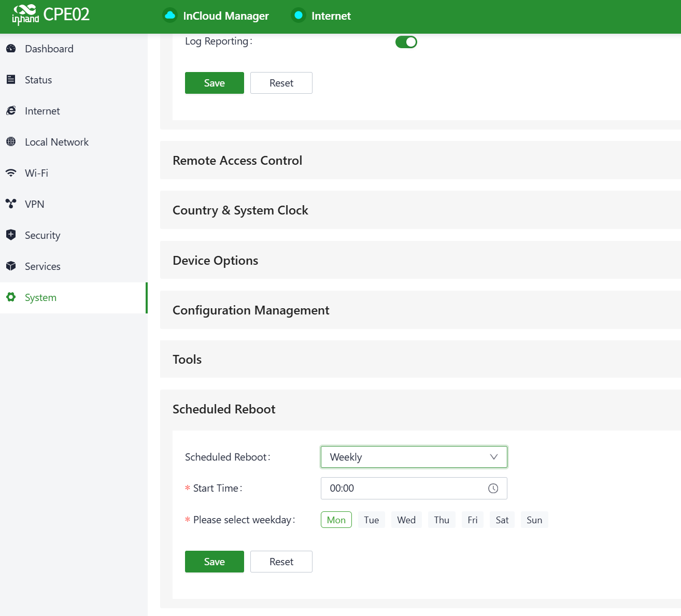Screen dimensions: 681x616
Task: Open the Scheduled Reboot frequency dropdown
Action: [414, 457]
